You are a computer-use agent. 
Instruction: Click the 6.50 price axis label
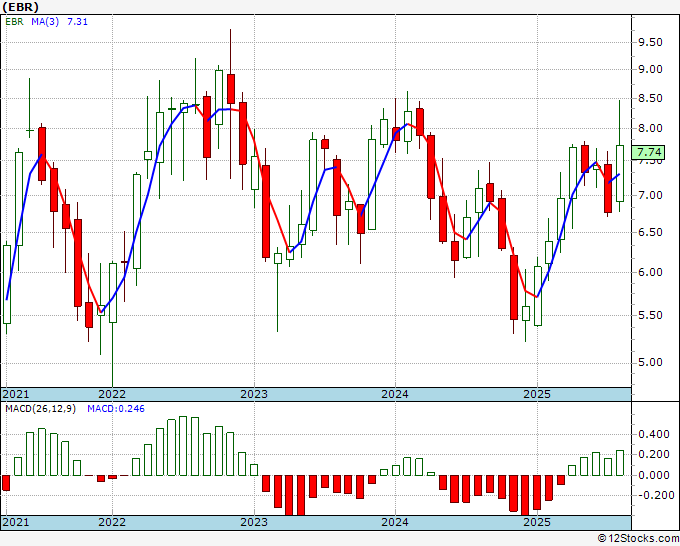[x=650, y=232]
